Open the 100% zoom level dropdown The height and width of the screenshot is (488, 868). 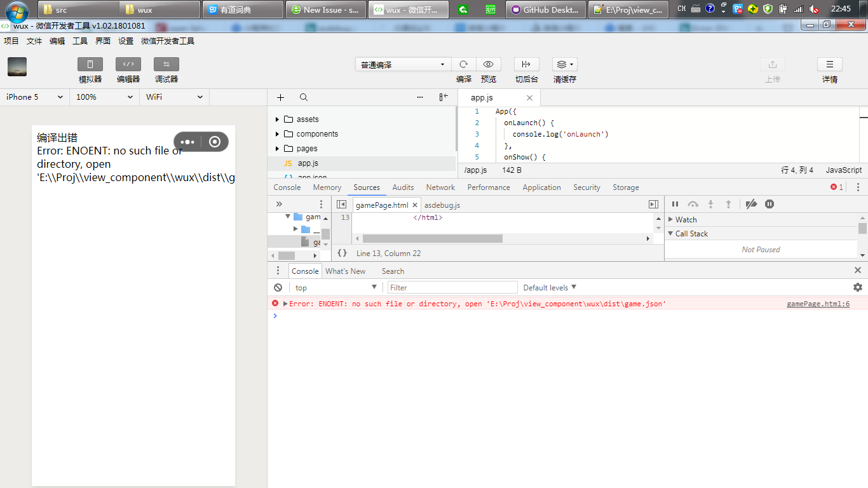(x=104, y=97)
